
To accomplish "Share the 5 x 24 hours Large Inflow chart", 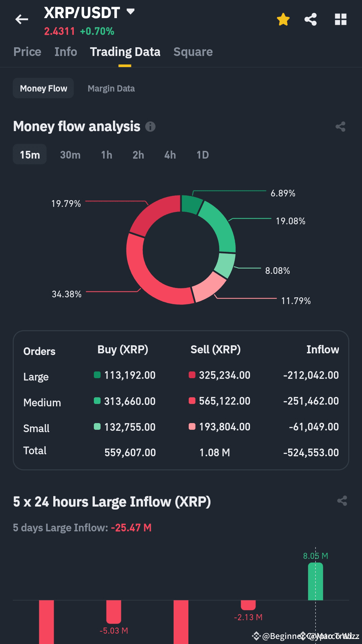I will (342, 501).
